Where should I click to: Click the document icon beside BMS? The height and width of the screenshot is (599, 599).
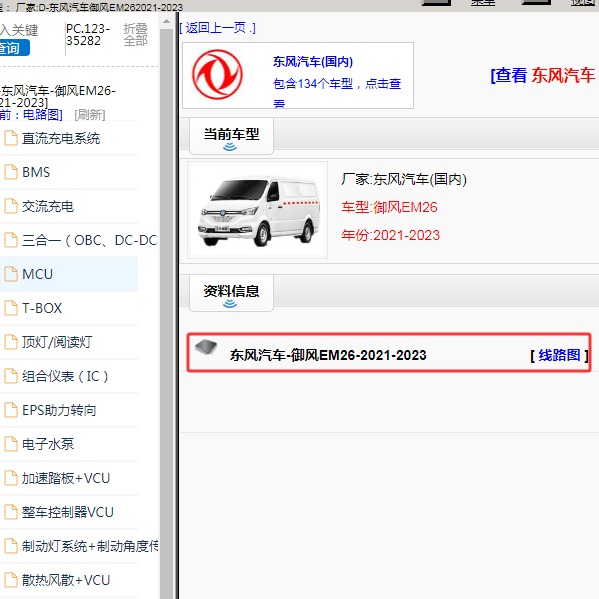tap(11, 172)
